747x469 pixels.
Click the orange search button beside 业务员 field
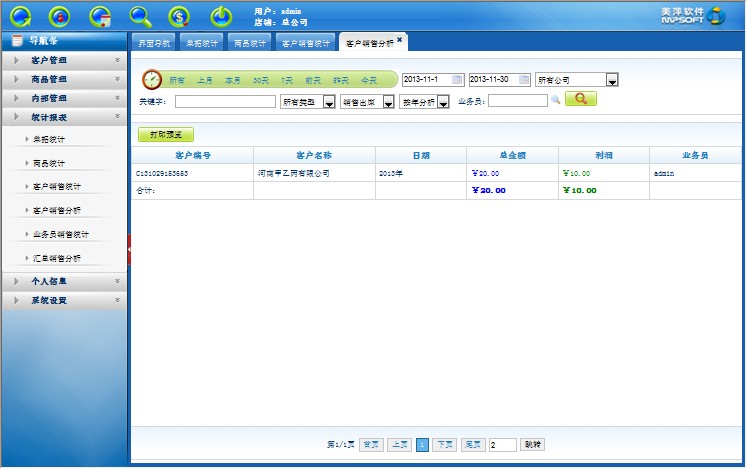580,99
